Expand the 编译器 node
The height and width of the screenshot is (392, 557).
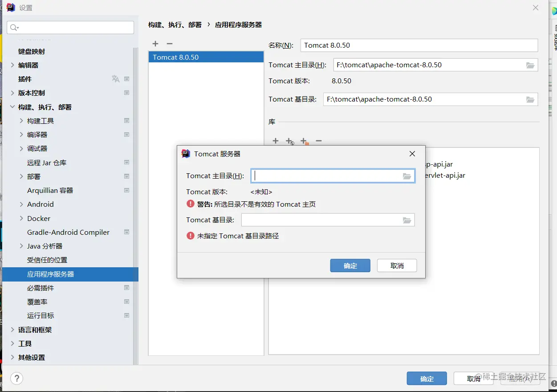(x=21, y=135)
